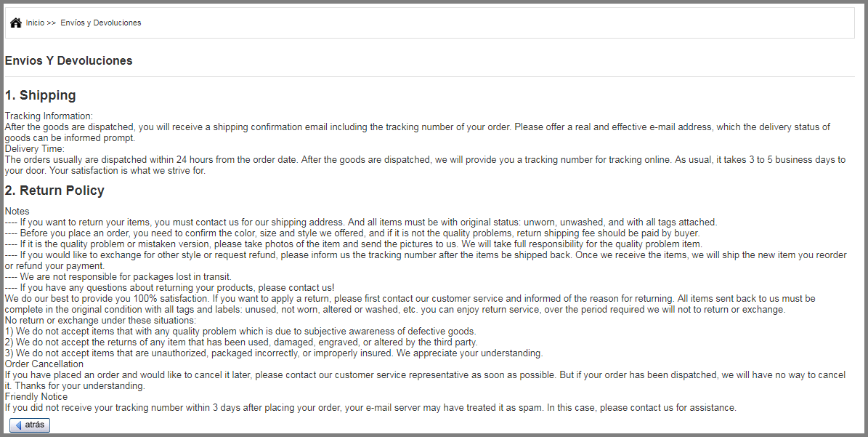Click the 'Order Cancellation' subheading
868x437 pixels.
pyautogui.click(x=44, y=364)
